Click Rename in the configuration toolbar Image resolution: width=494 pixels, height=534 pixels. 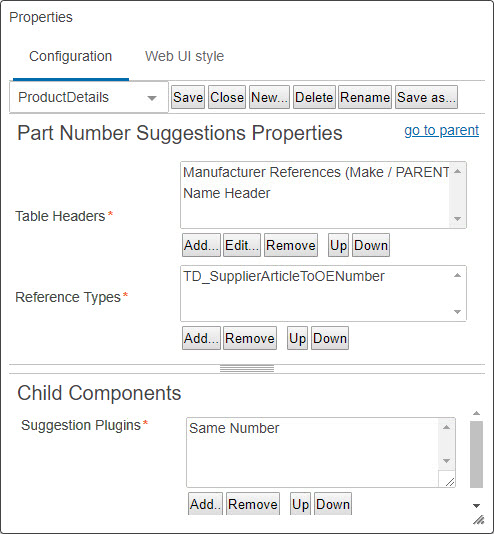point(365,97)
